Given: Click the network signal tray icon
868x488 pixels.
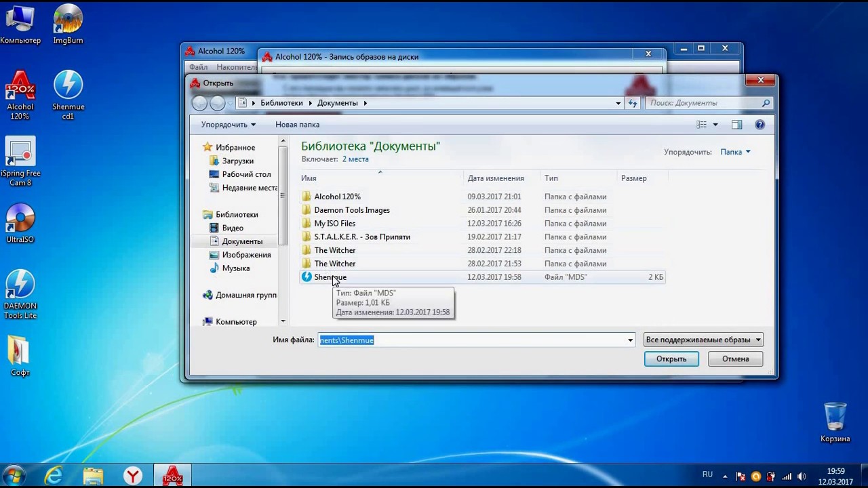Looking at the screenshot, I should [787, 476].
